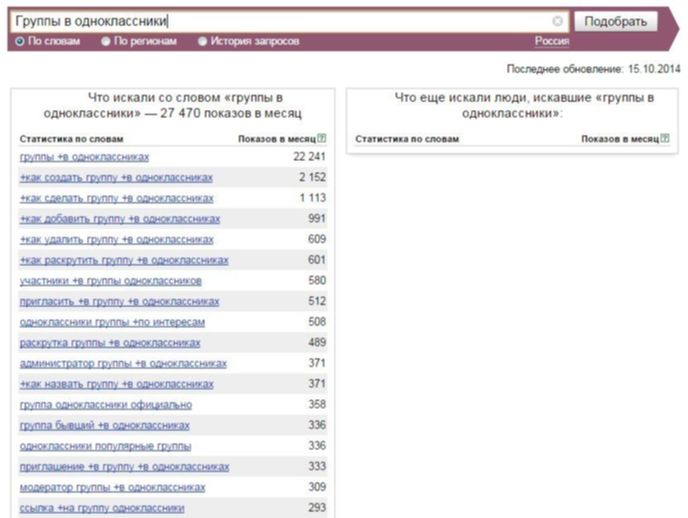Open the 'Россия' region selector link
The height and width of the screenshot is (518, 688).
552,41
